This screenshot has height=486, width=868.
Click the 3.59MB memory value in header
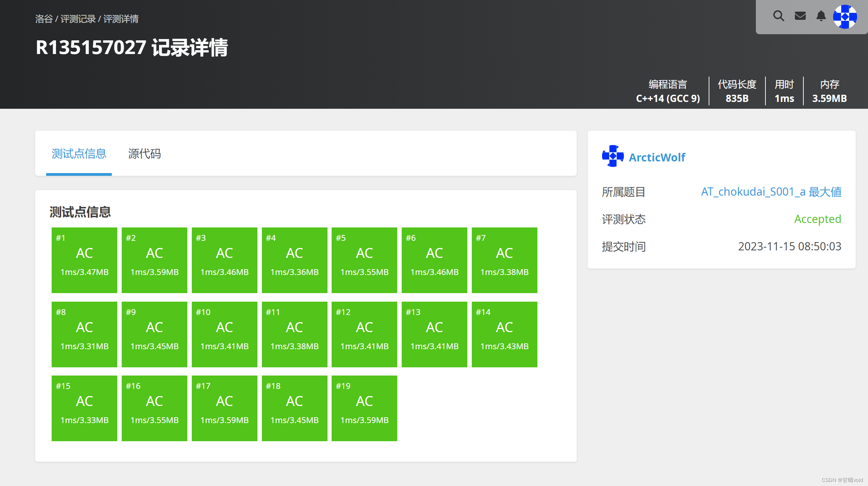coord(829,98)
